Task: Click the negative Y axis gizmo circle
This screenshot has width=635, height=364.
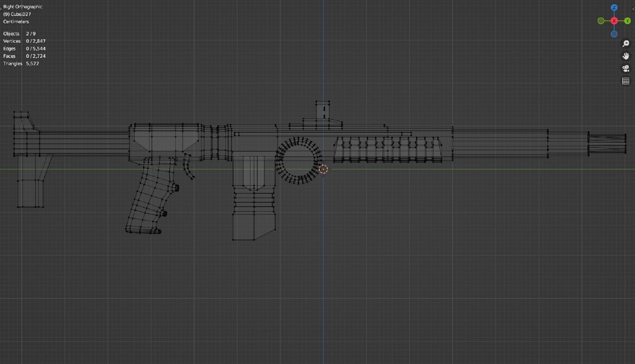Action: 601,21
